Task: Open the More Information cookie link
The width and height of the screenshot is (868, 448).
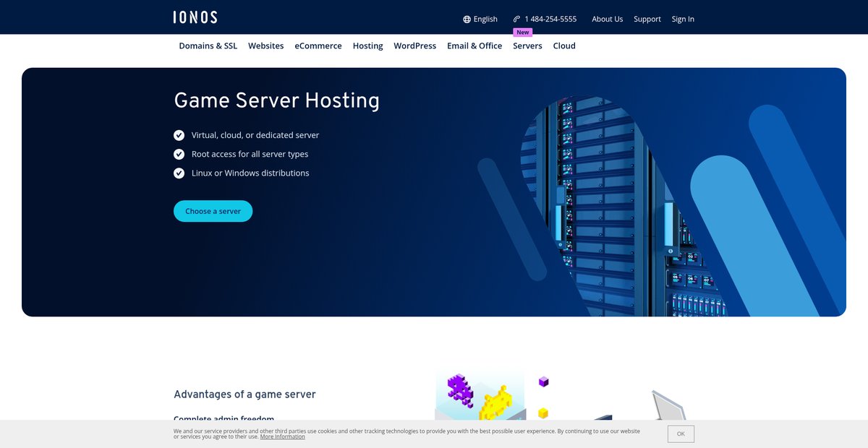Action: pos(283,436)
